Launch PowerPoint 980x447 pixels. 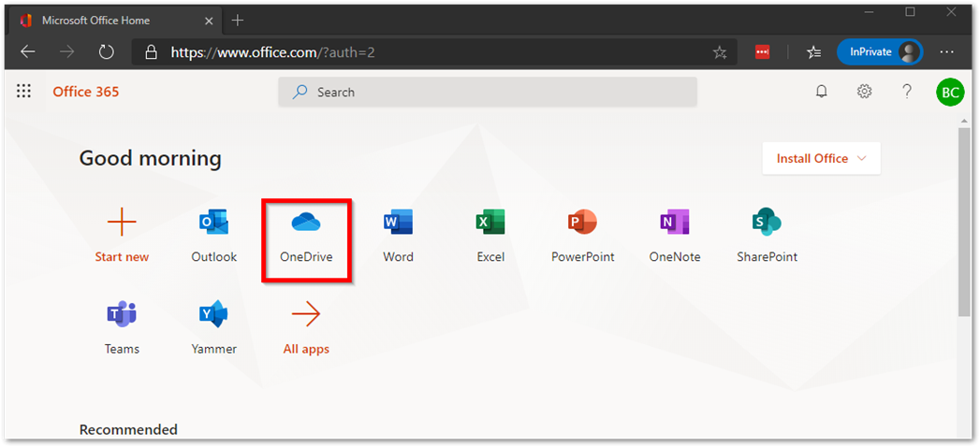(x=582, y=236)
